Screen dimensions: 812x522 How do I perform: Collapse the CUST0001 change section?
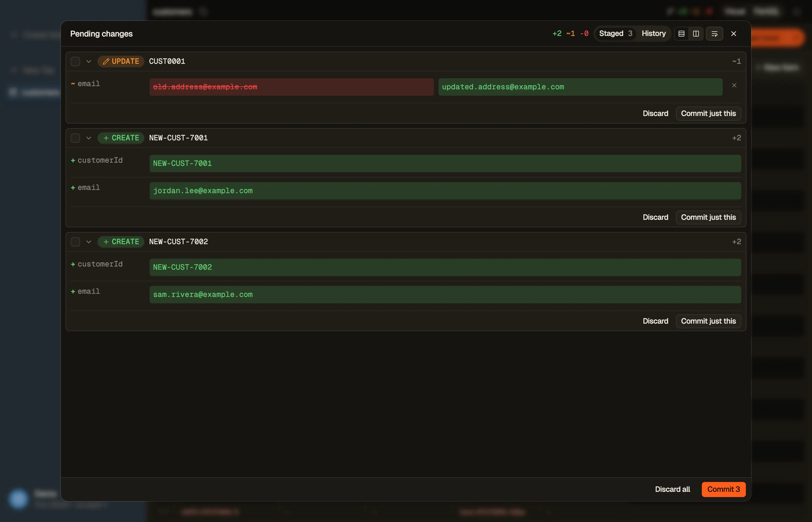(x=89, y=61)
